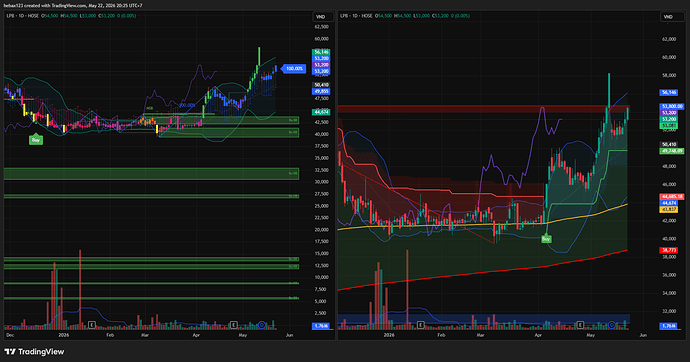The height and width of the screenshot is (362, 690).
Task: Open the late-April earnings E marker on right chart
Action: (580, 325)
